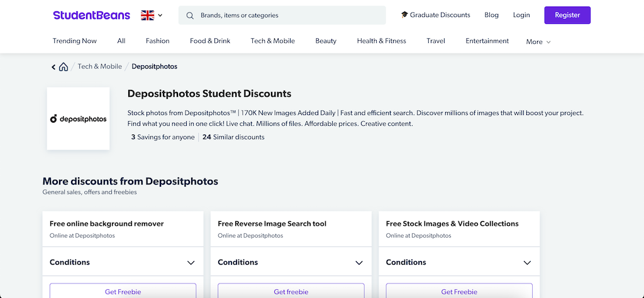
Task: Open country selector chevron beside flag
Action: (x=160, y=15)
